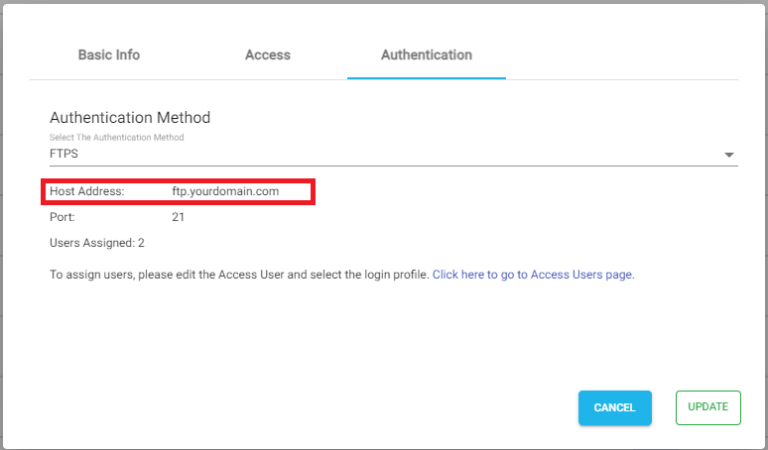768x450 pixels.
Task: Click the green UPDATE button
Action: [x=708, y=407]
